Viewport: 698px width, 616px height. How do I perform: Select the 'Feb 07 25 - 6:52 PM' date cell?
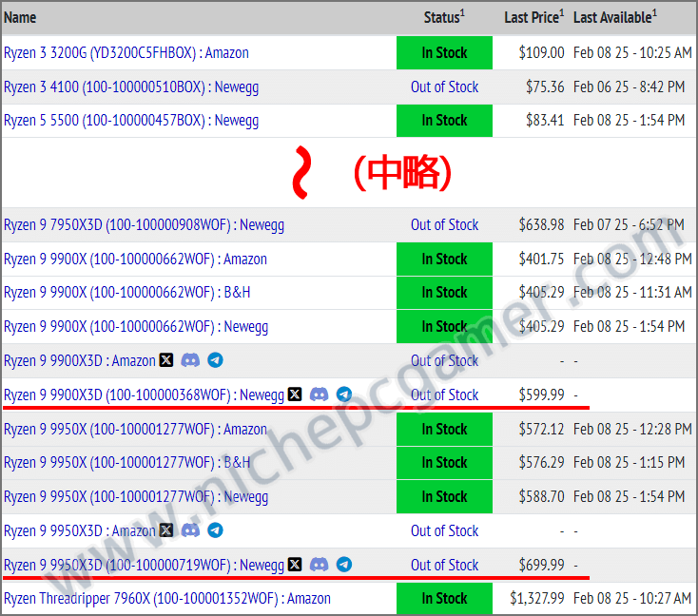pyautogui.click(x=629, y=224)
